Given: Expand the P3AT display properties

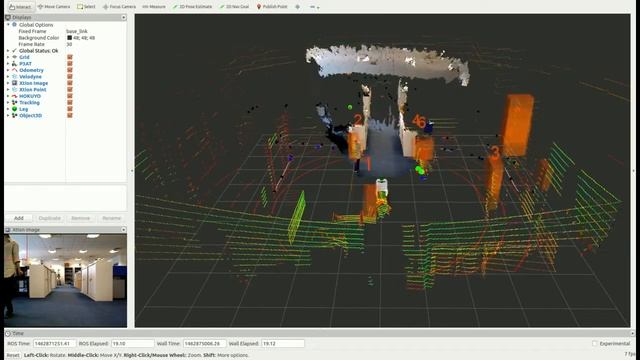Looking at the screenshot, I should point(8,64).
